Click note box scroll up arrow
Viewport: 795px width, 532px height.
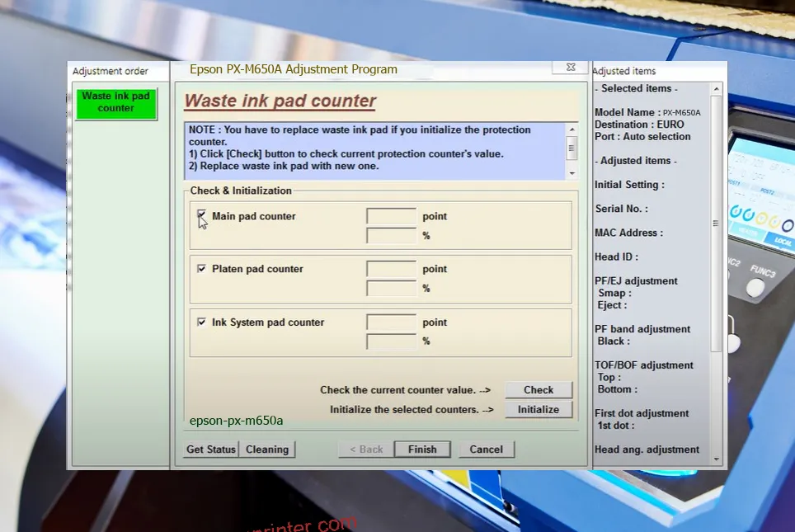[x=572, y=129]
